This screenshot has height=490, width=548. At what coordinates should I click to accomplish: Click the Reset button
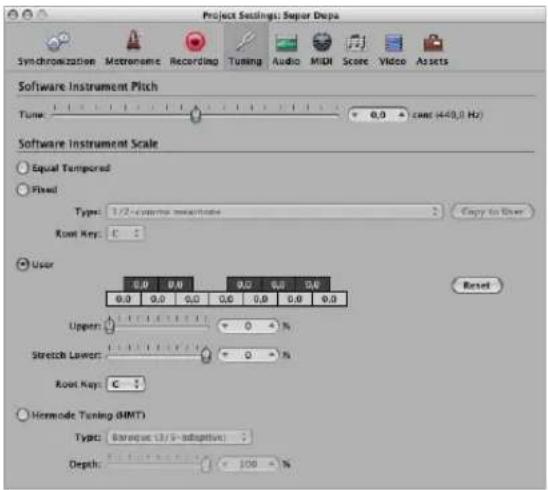point(477,285)
